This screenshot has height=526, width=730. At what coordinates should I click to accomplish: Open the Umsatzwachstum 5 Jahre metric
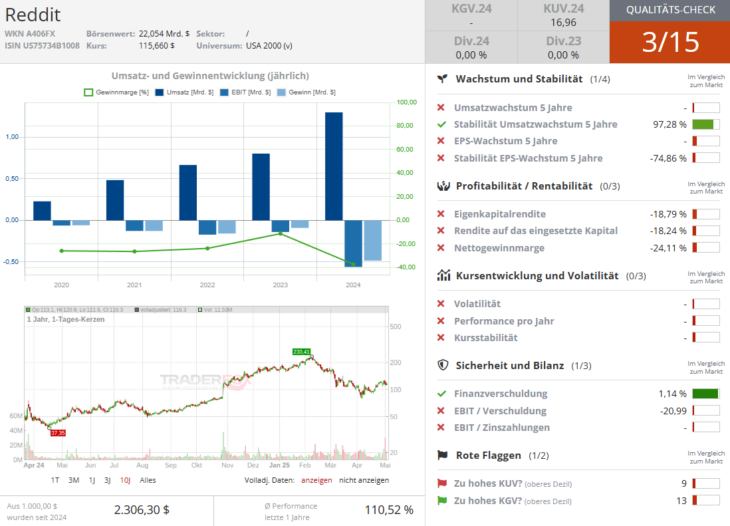pos(513,108)
